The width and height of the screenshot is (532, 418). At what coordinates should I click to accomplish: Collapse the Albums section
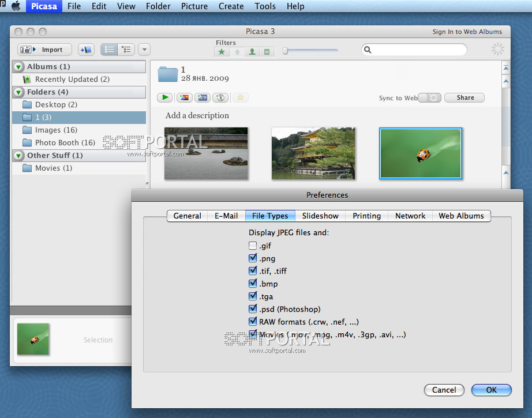(x=18, y=67)
